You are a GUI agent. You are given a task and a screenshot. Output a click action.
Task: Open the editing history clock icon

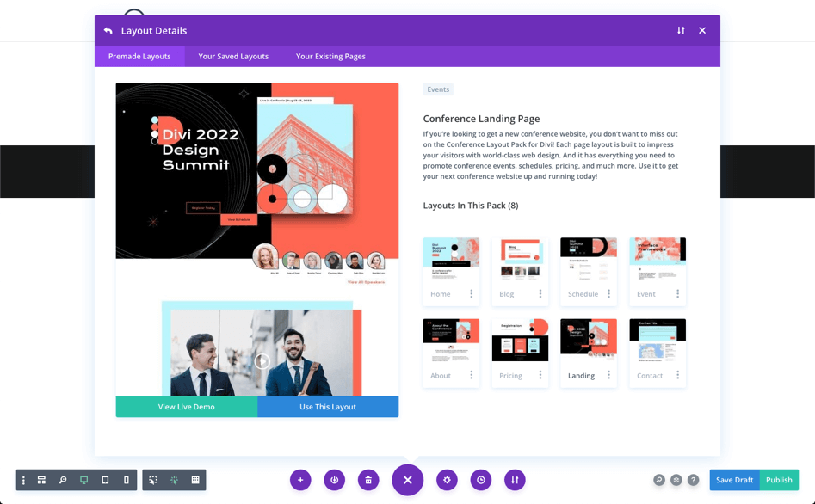click(x=480, y=480)
